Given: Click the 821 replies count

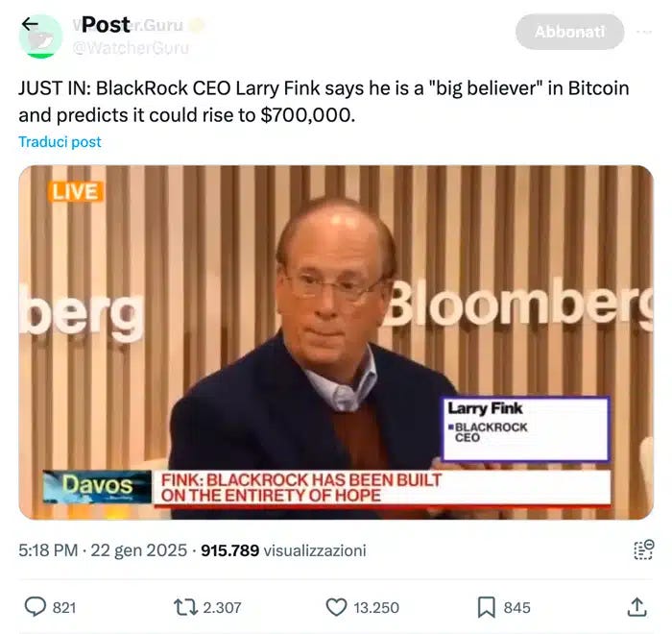Looking at the screenshot, I should (64, 608).
